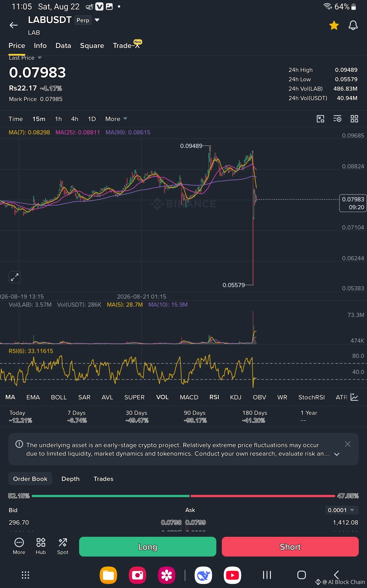Open price alert bell icon
This screenshot has width=367, height=588.
[x=353, y=25]
